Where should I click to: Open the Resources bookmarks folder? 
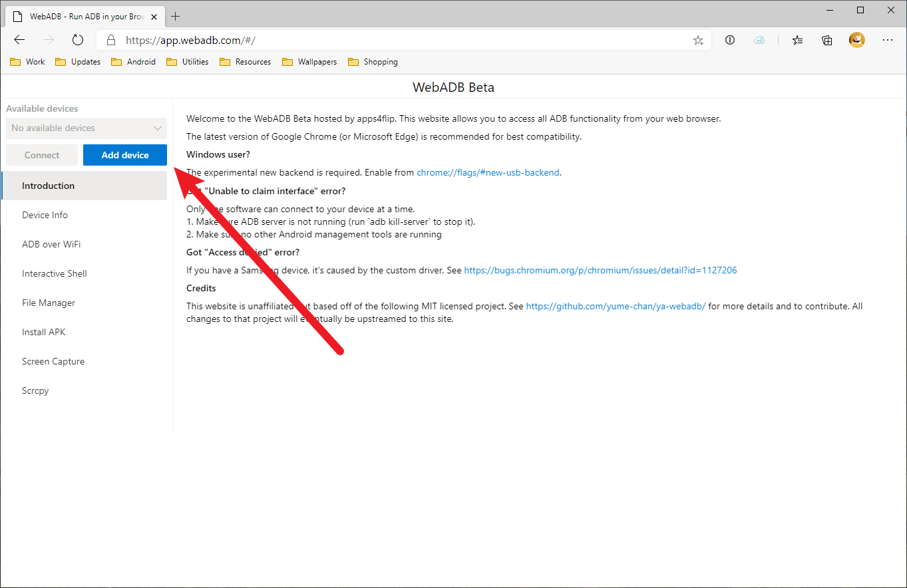245,62
